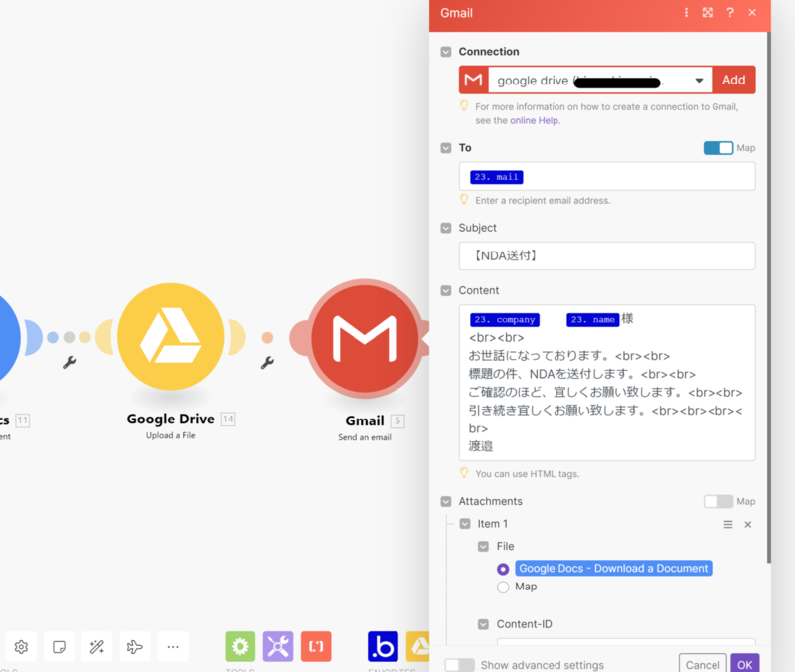
Task: Expand the Gmail panel to fullscreen
Action: (708, 13)
